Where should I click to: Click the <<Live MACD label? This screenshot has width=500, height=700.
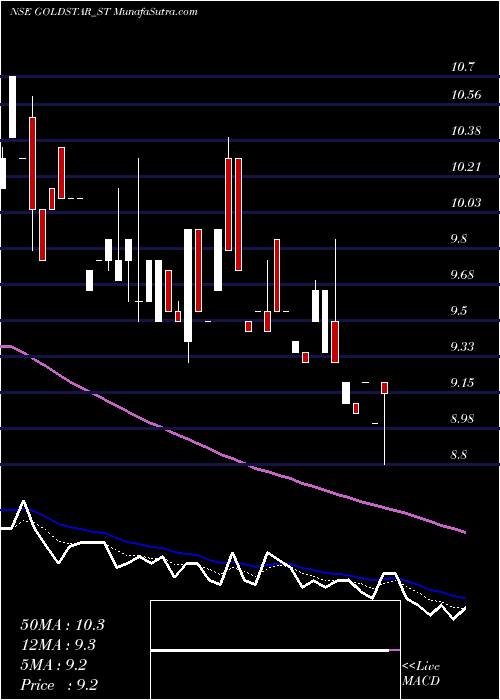coord(421,673)
